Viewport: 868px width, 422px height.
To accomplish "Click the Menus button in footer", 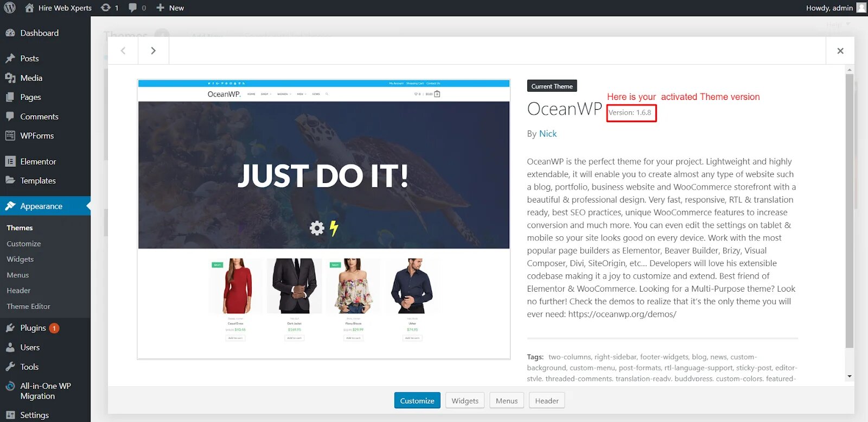I will tap(507, 400).
